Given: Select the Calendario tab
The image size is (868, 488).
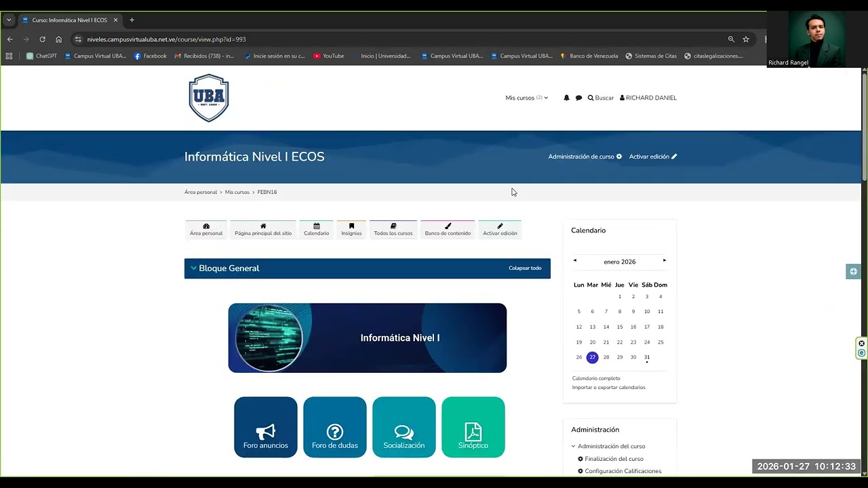Looking at the screenshot, I should pyautogui.click(x=317, y=229).
